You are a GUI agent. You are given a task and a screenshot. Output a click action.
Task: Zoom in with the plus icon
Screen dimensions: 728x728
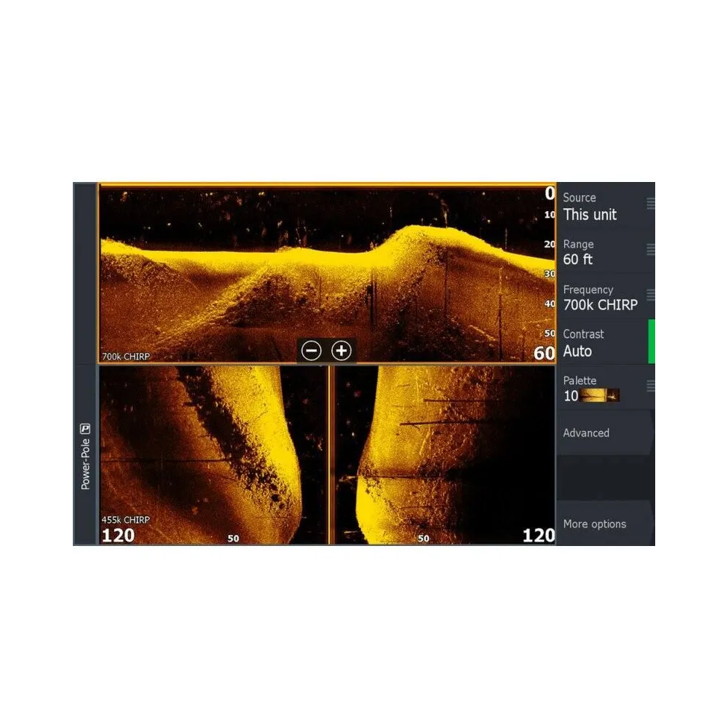pos(341,351)
